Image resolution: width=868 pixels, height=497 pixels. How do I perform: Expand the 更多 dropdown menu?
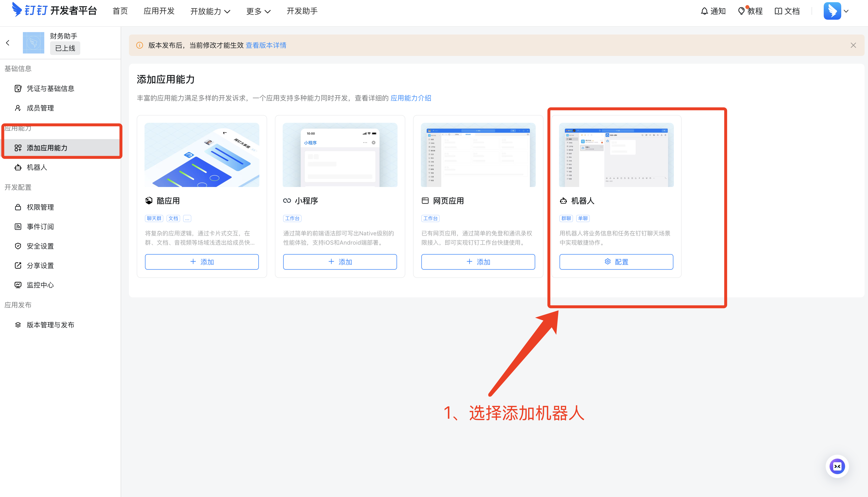(259, 11)
